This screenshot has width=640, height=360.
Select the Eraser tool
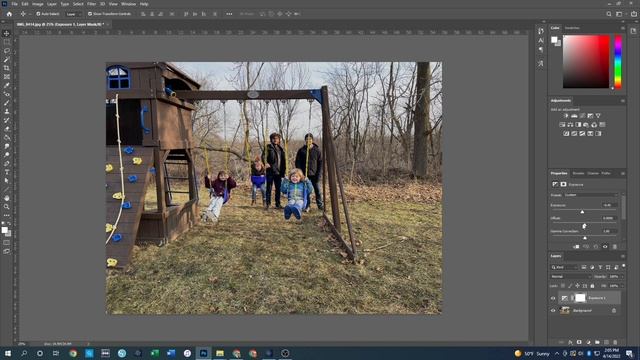(x=7, y=129)
